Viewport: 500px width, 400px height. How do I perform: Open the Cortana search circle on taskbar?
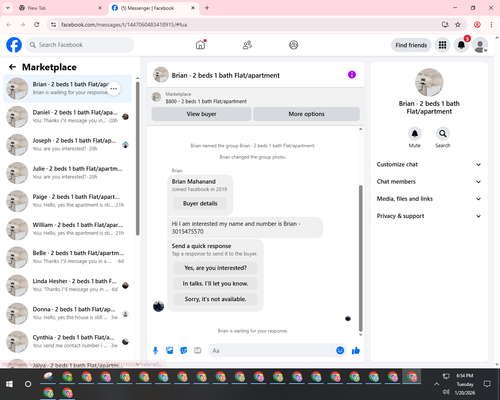click(28, 384)
